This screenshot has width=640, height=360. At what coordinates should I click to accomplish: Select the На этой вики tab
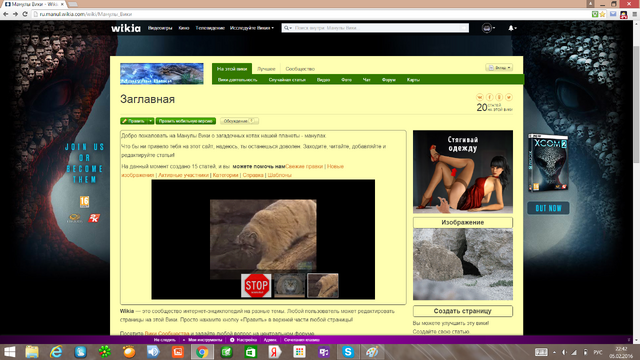pos(232,69)
